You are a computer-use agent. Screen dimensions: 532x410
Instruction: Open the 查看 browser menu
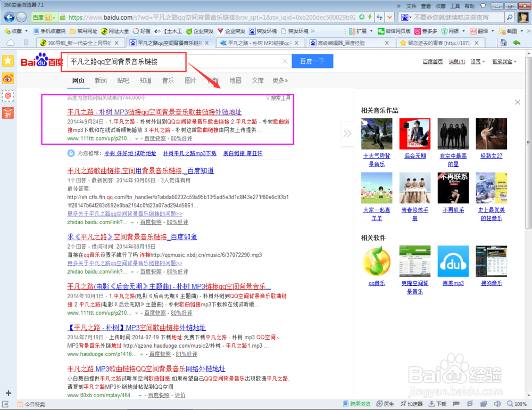tap(426, 6)
